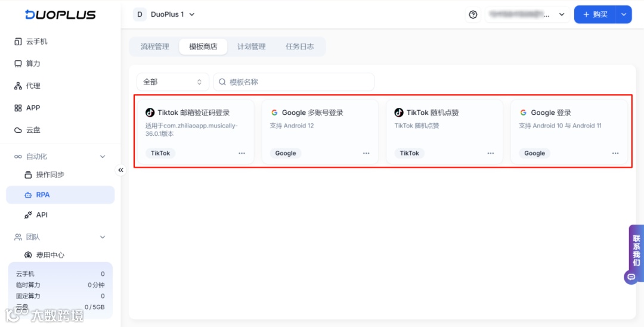
Task: Open more options on Google 多账号登录 card
Action: tap(366, 153)
